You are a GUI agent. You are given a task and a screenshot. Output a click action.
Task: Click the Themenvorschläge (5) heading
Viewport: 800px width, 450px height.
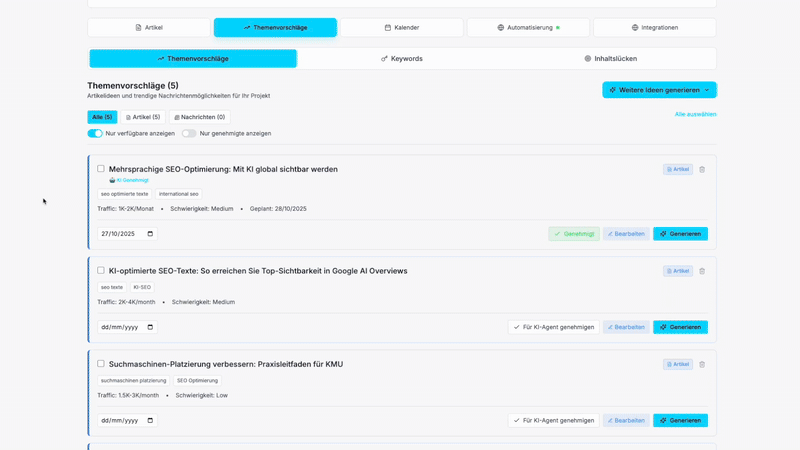point(133,86)
